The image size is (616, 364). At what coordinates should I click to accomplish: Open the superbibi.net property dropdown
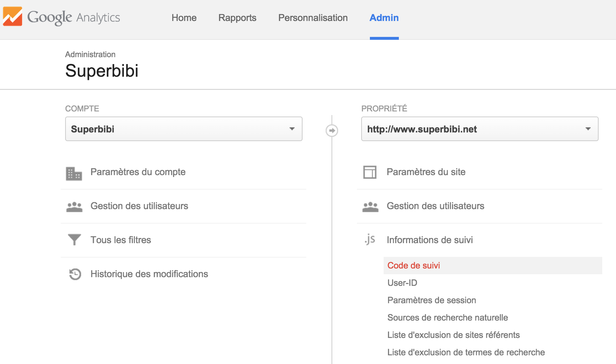480,129
